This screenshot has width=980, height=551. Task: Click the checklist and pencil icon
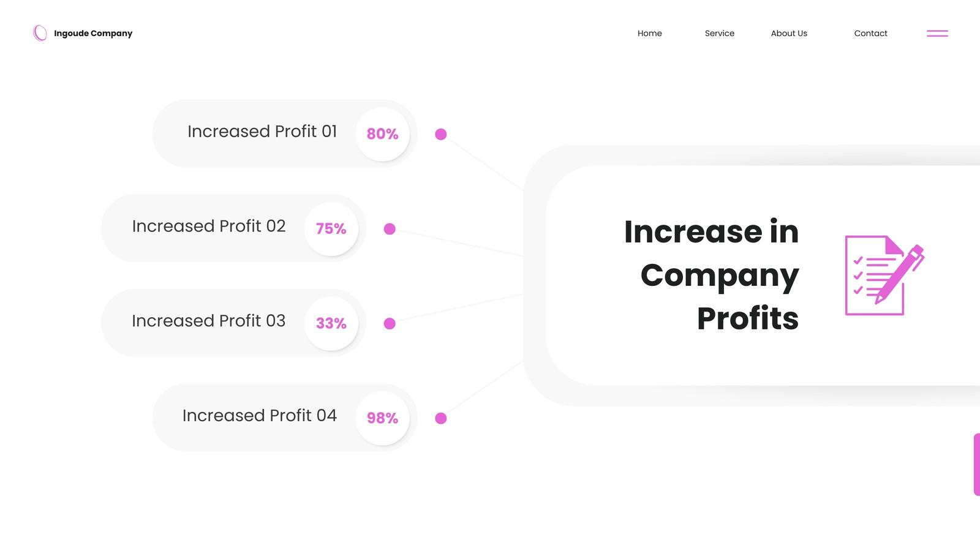pos(884,275)
